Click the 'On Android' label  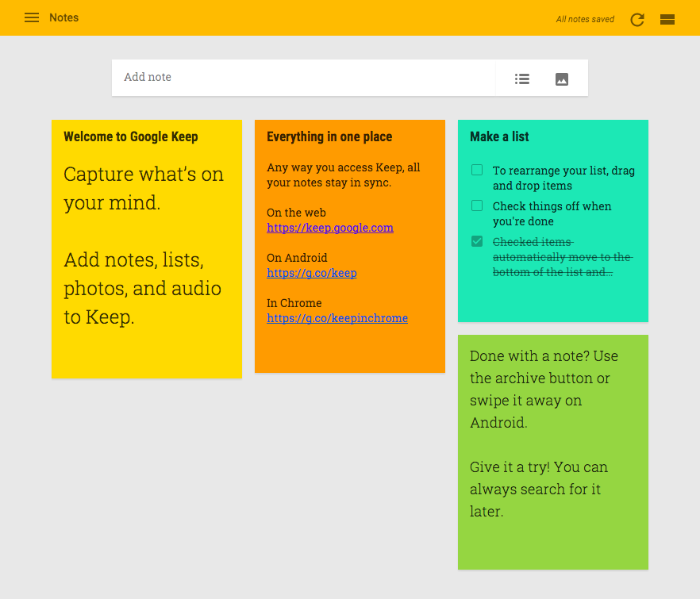click(297, 258)
